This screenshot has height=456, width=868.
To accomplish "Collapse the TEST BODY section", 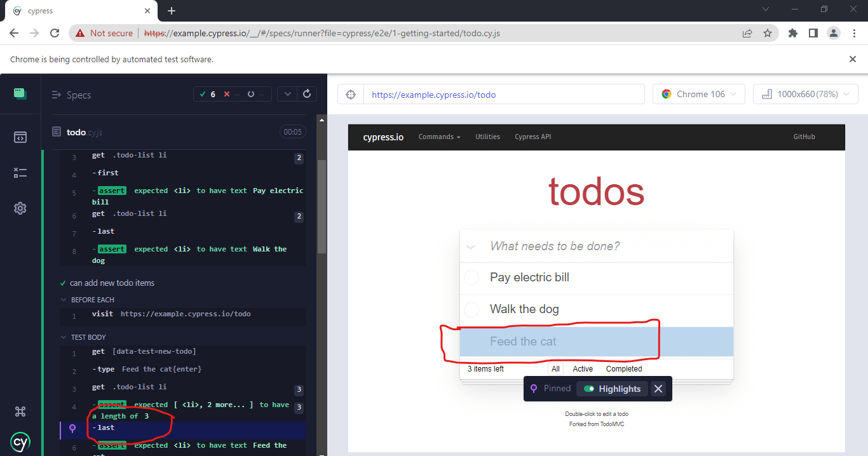I will click(83, 337).
